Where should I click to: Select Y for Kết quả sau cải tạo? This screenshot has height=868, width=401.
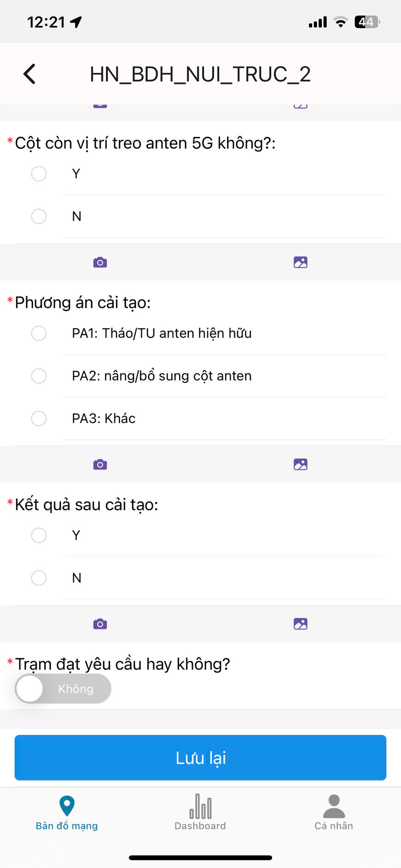pos(39,535)
